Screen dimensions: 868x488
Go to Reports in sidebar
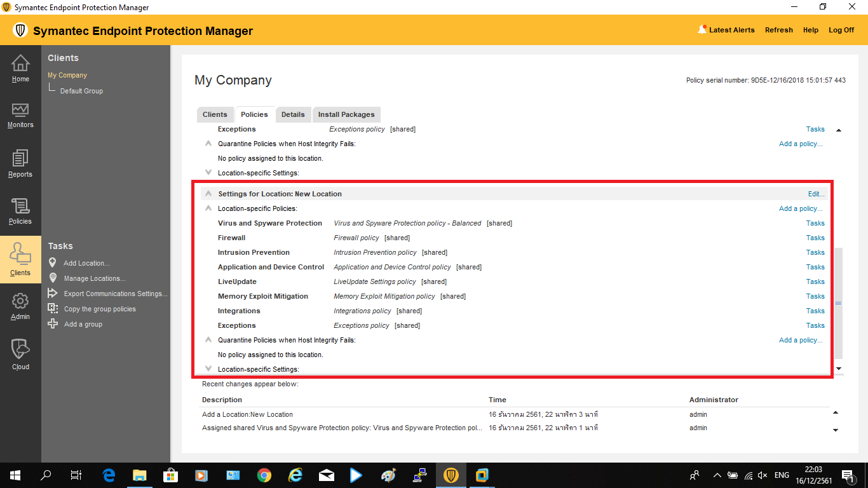pyautogui.click(x=20, y=163)
